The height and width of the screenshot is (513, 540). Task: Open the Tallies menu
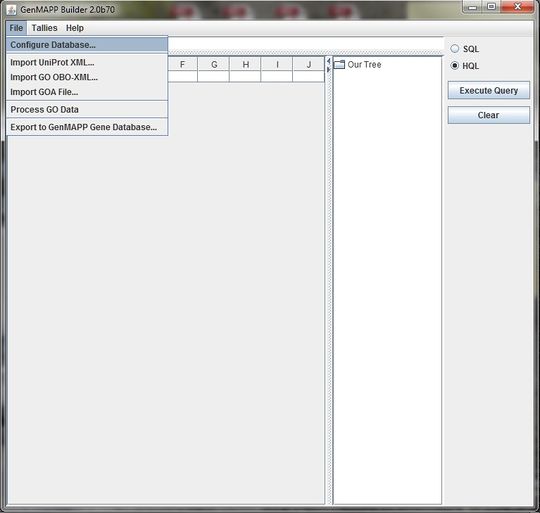pyautogui.click(x=44, y=28)
